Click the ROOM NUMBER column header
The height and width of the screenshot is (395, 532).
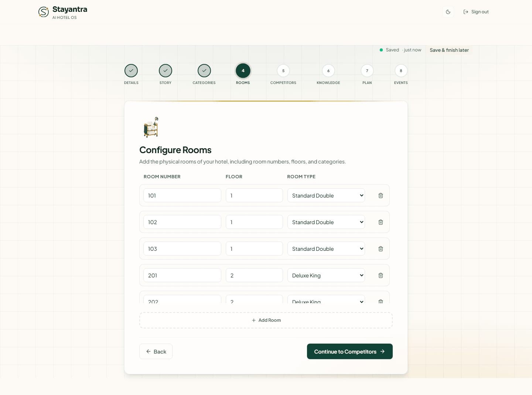[x=162, y=177]
